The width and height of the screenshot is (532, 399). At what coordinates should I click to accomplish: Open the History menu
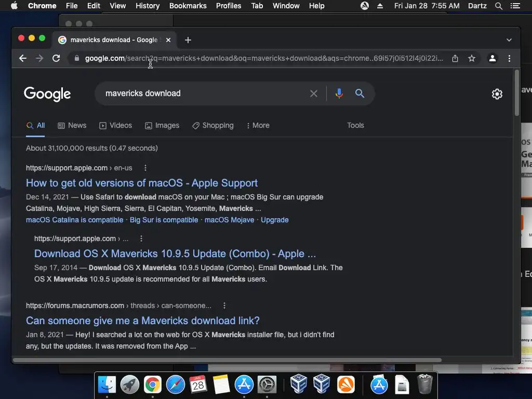[148, 6]
